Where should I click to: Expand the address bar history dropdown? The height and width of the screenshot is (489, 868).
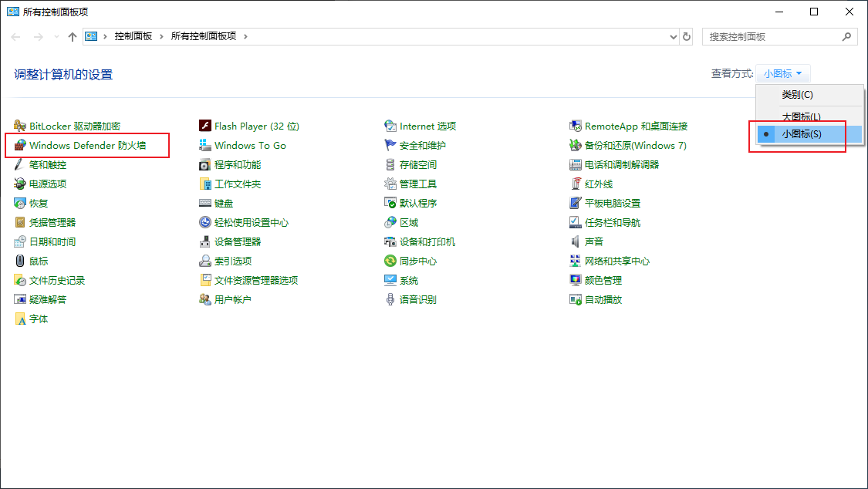(673, 37)
